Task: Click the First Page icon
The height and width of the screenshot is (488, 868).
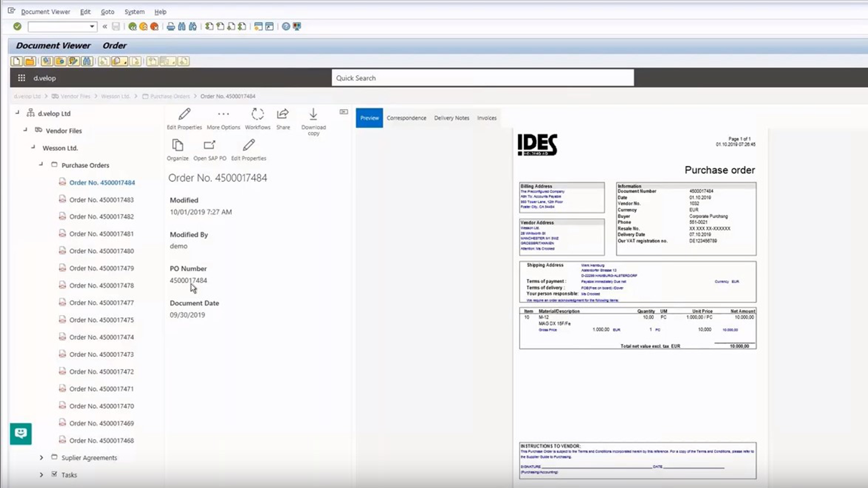Action: 209,27
